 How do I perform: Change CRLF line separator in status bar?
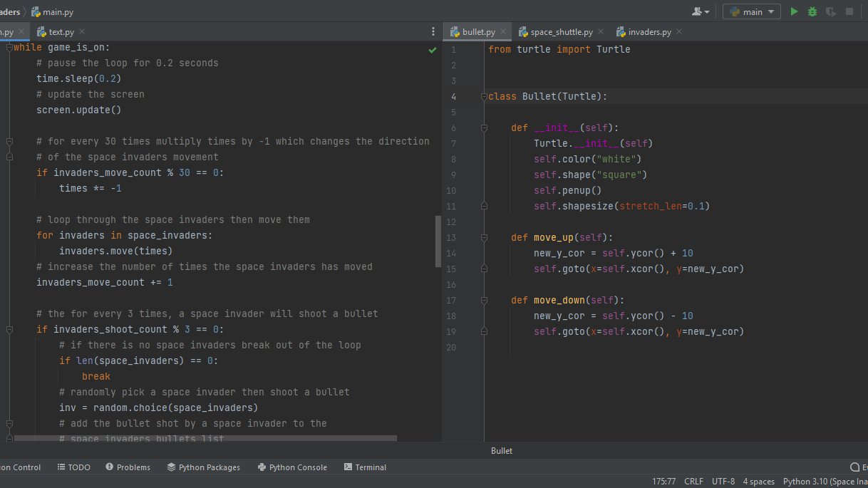point(693,482)
